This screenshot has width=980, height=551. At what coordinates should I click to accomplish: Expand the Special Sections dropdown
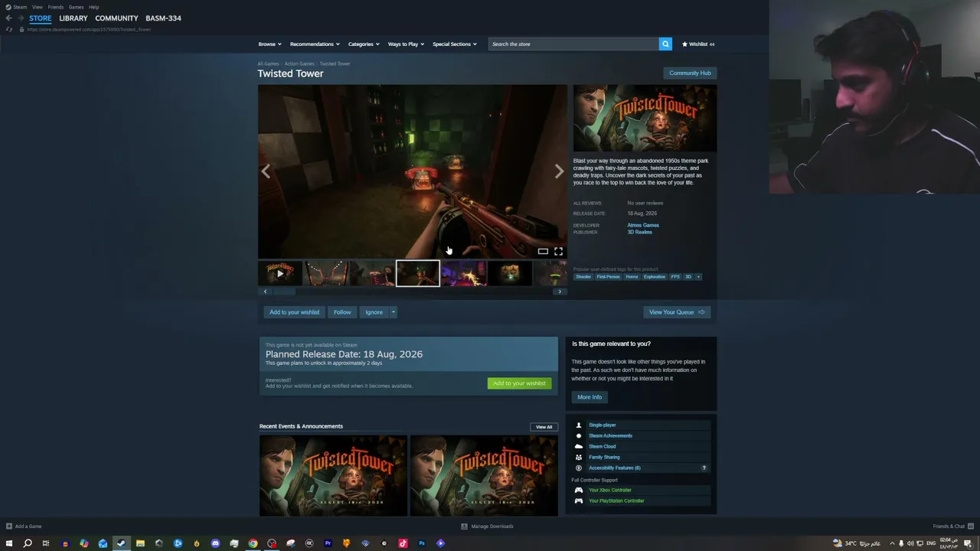point(455,44)
